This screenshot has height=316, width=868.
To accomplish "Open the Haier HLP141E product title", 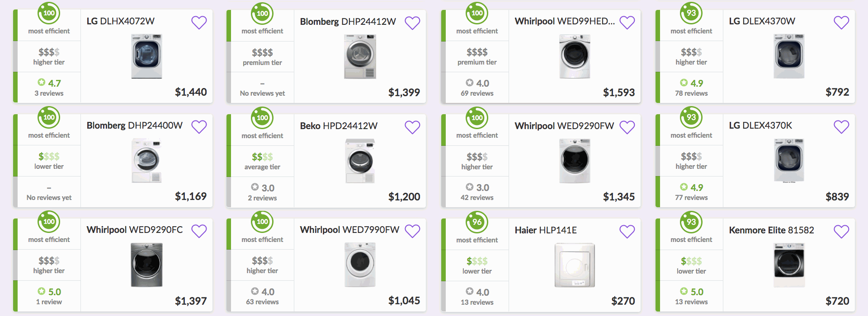I will tap(546, 230).
